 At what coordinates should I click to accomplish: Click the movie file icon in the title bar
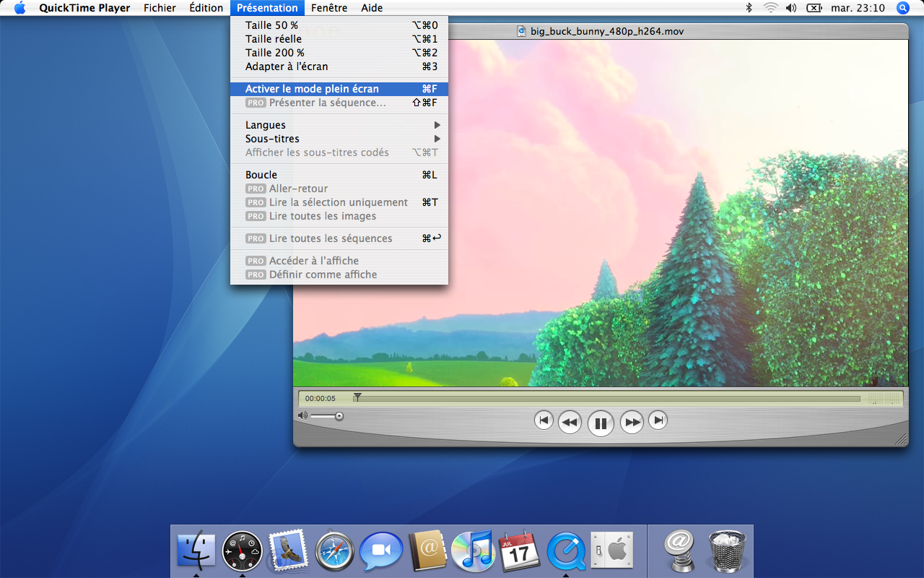click(x=521, y=31)
